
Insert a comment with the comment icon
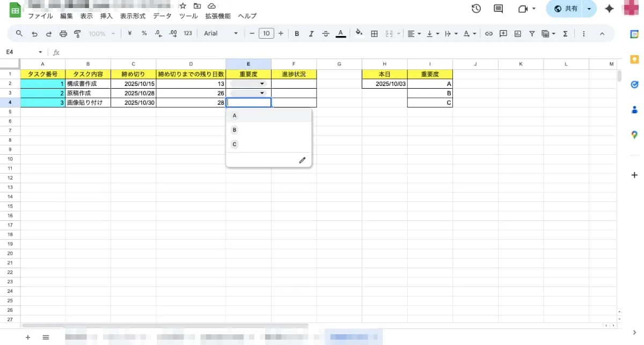[502, 33]
